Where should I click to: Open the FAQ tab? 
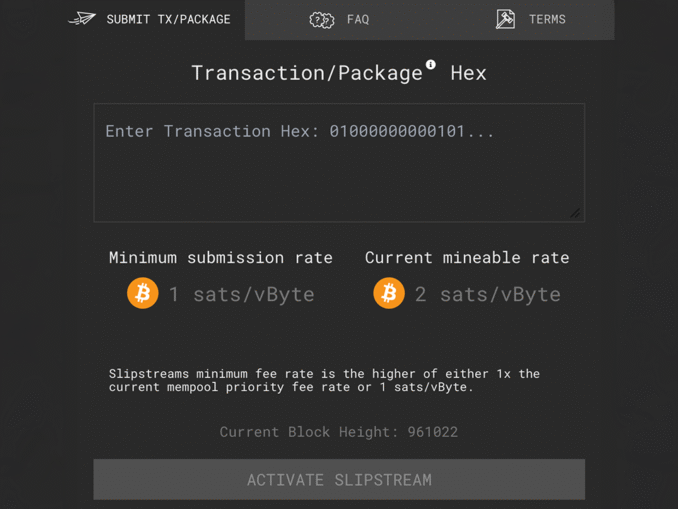(x=339, y=20)
